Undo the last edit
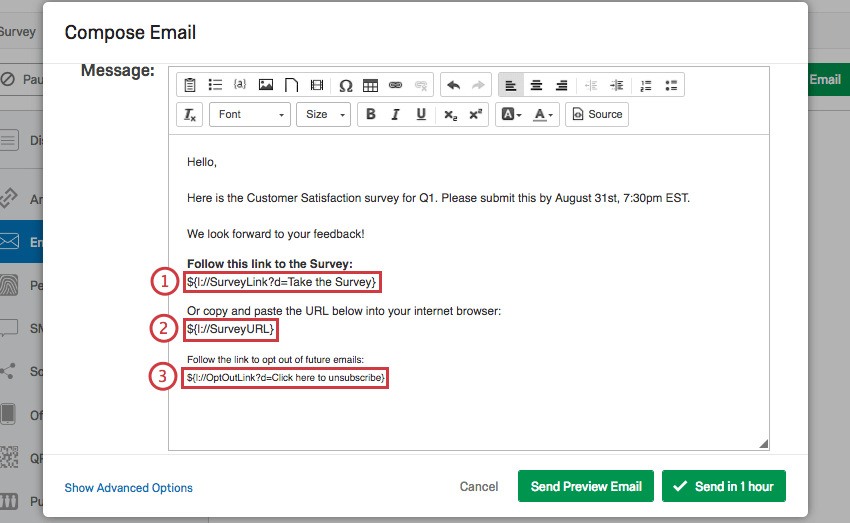850x523 pixels. click(454, 85)
